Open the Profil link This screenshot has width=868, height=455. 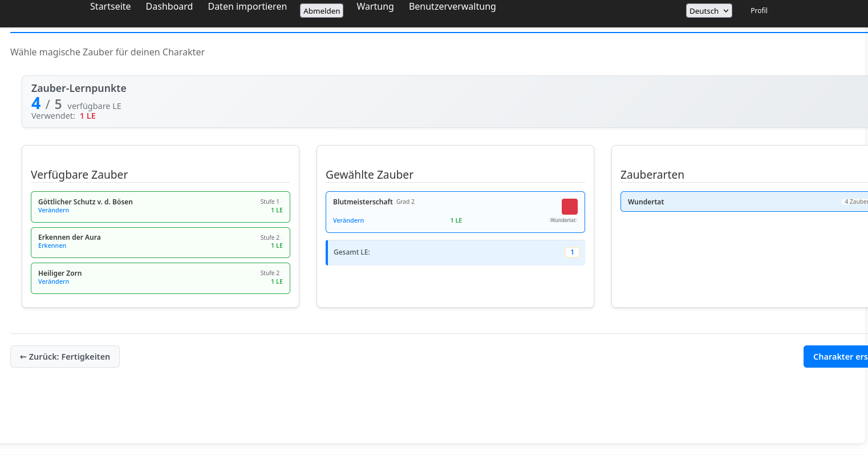[759, 11]
